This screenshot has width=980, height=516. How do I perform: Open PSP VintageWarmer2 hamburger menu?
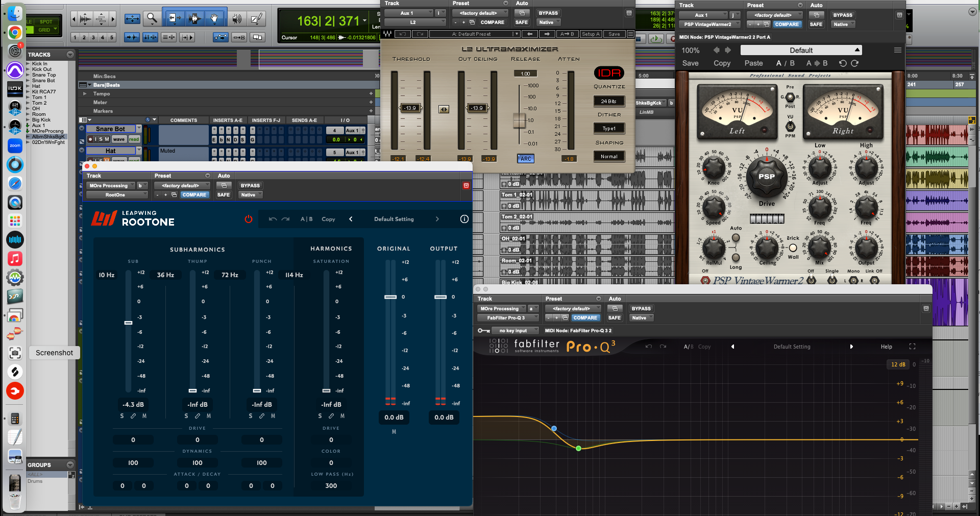pyautogui.click(x=898, y=50)
